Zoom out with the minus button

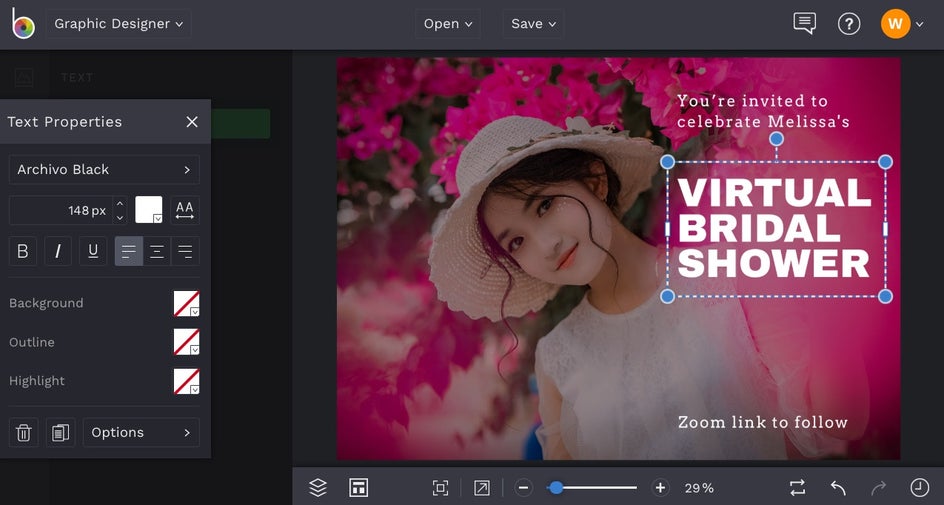pos(524,488)
